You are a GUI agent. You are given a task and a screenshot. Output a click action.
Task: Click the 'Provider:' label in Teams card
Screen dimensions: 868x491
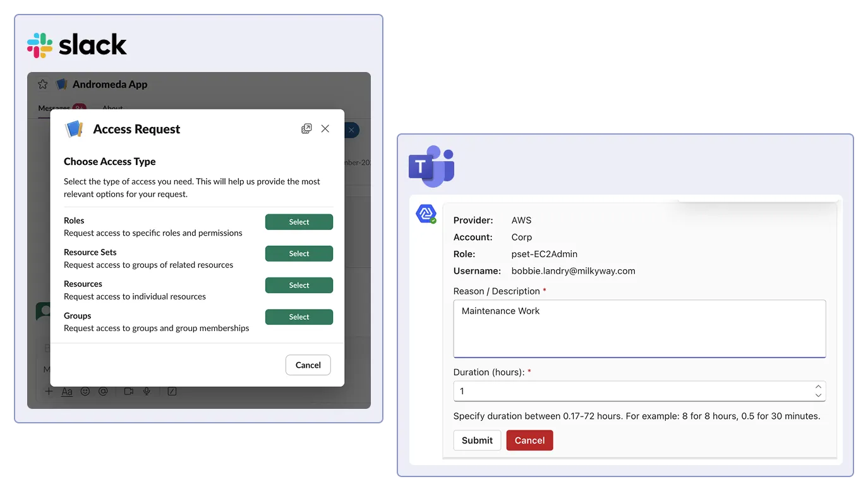coord(473,221)
